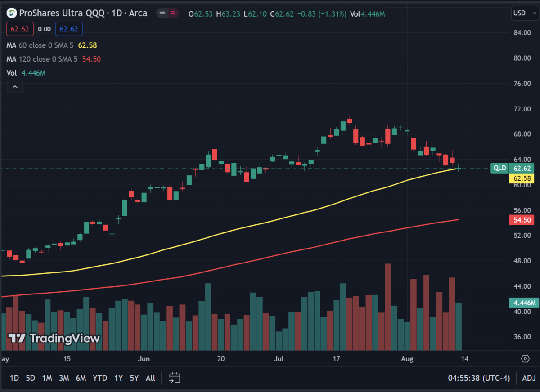
Task: Click the Jul label on the time axis
Action: (x=279, y=359)
